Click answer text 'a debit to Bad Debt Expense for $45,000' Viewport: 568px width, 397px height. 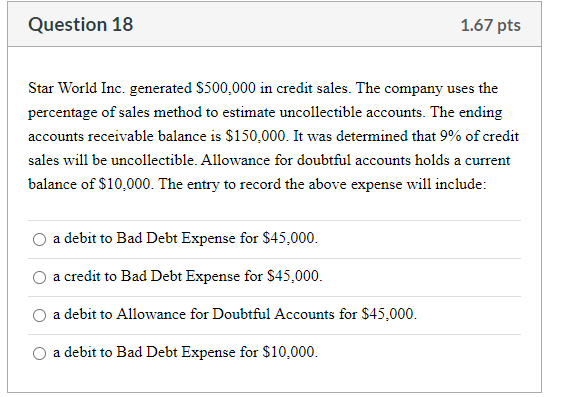coord(185,238)
